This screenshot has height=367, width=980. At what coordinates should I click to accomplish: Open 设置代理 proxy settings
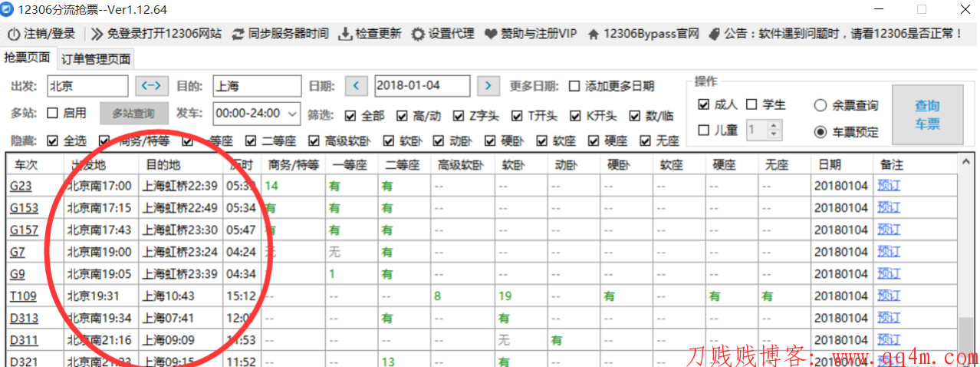tap(443, 34)
